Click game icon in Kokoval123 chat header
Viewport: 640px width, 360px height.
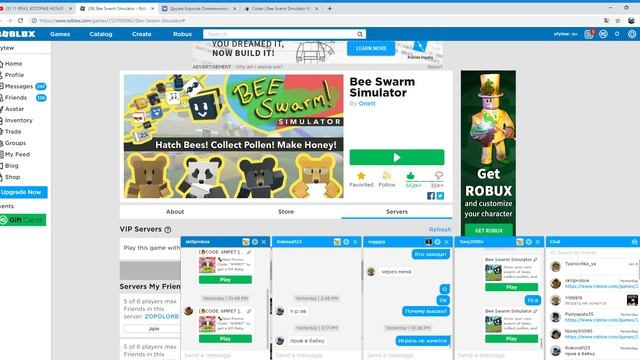(x=337, y=242)
